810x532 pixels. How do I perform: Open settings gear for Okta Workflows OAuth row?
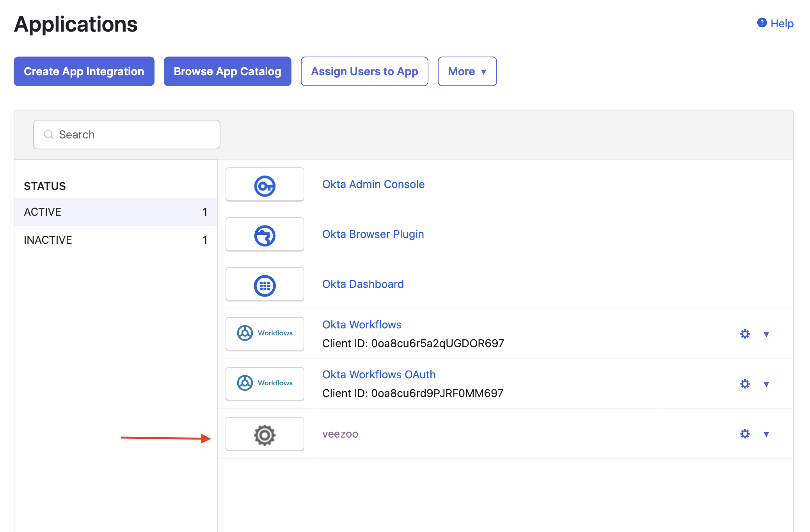745,384
